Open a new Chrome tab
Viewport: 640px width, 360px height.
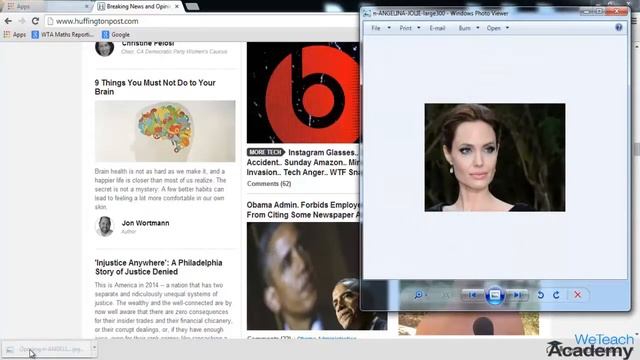(192, 7)
